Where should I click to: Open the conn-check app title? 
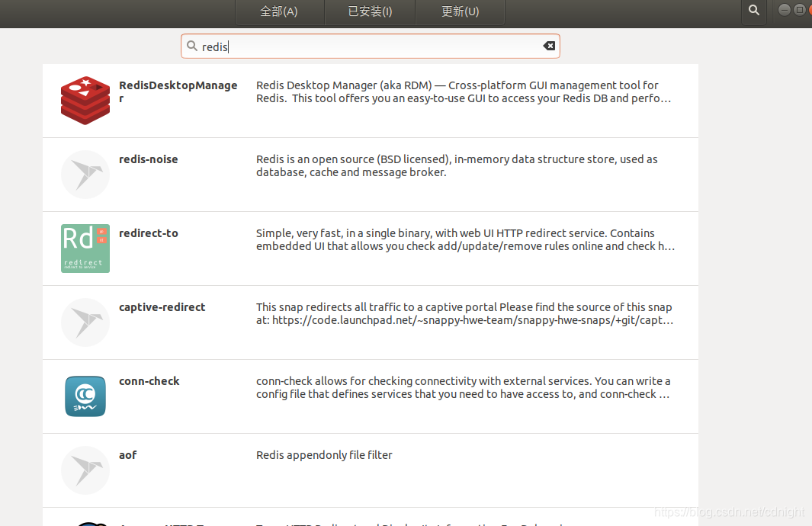(149, 381)
